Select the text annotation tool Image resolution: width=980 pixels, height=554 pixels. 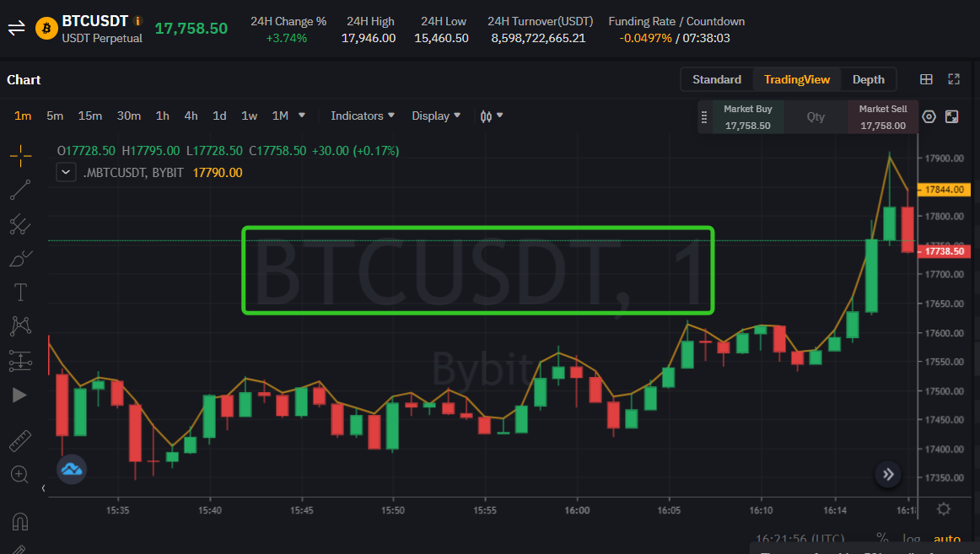(x=20, y=293)
